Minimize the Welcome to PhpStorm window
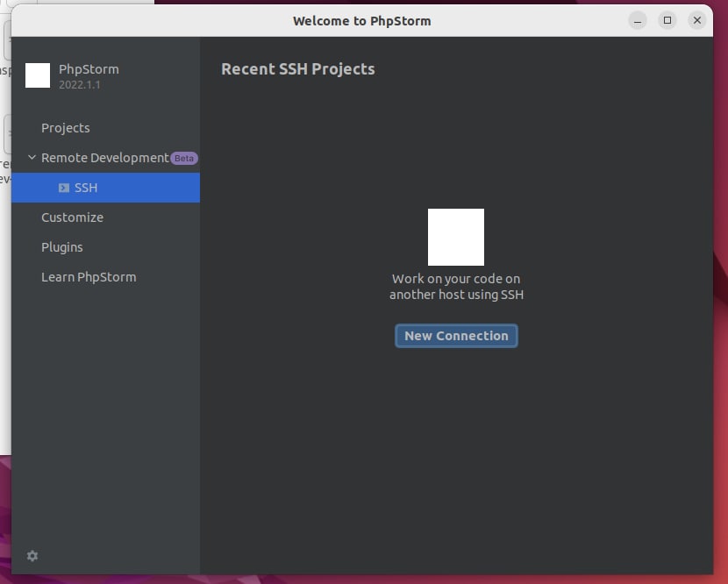Image resolution: width=728 pixels, height=584 pixels. [638, 20]
